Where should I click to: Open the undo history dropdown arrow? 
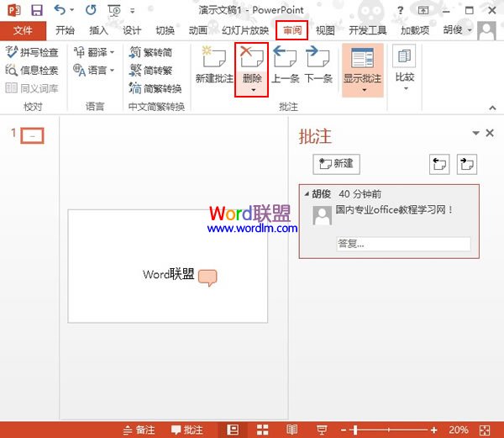[72, 10]
